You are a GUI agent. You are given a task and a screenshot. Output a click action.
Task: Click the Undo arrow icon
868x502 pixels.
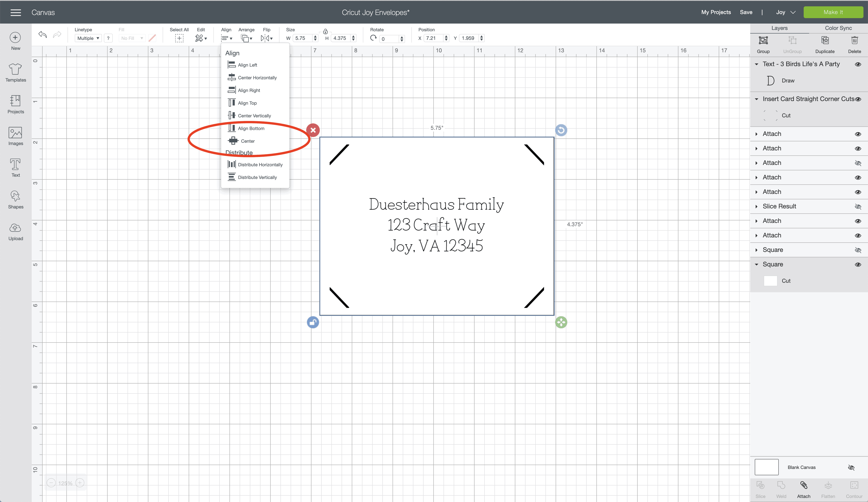coord(43,34)
